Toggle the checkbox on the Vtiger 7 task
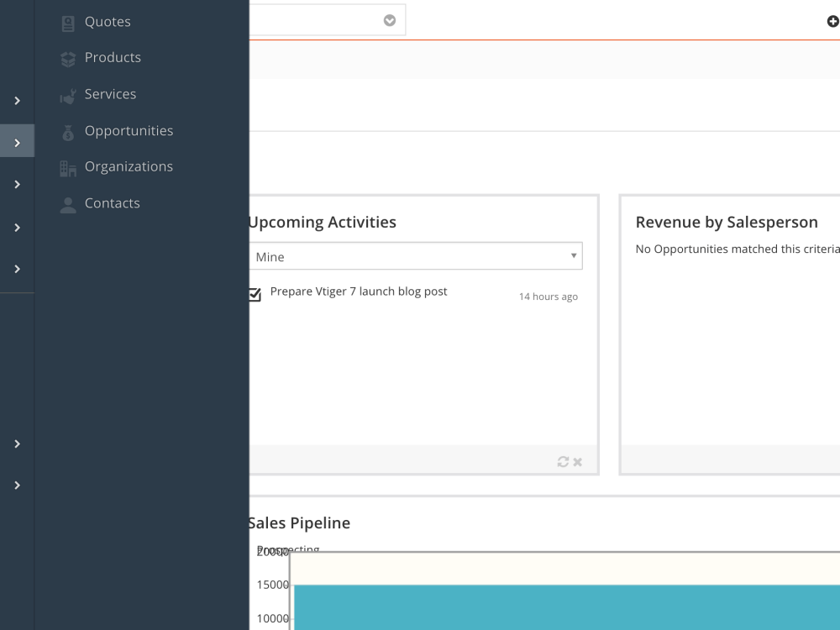The height and width of the screenshot is (630, 840). (255, 294)
